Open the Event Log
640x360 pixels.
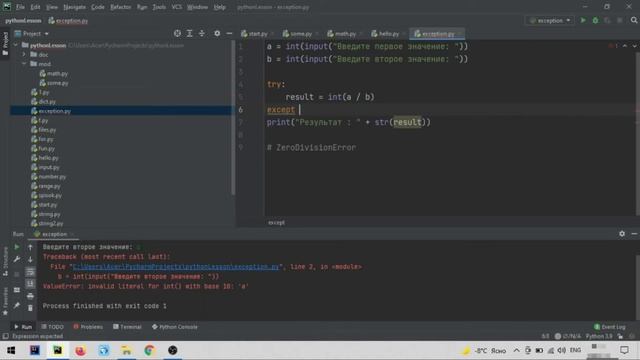[610, 327]
